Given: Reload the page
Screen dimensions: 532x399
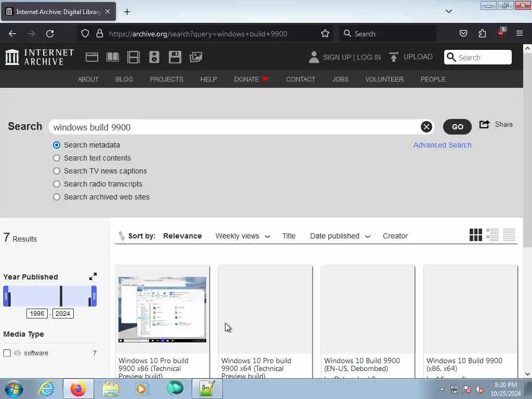Looking at the screenshot, I should pos(50,34).
